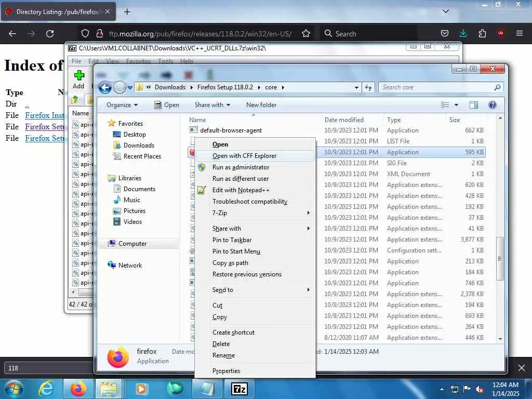Image resolution: width=532 pixels, height=399 pixels.
Task: Open Windows Start orb
Action: 14,389
